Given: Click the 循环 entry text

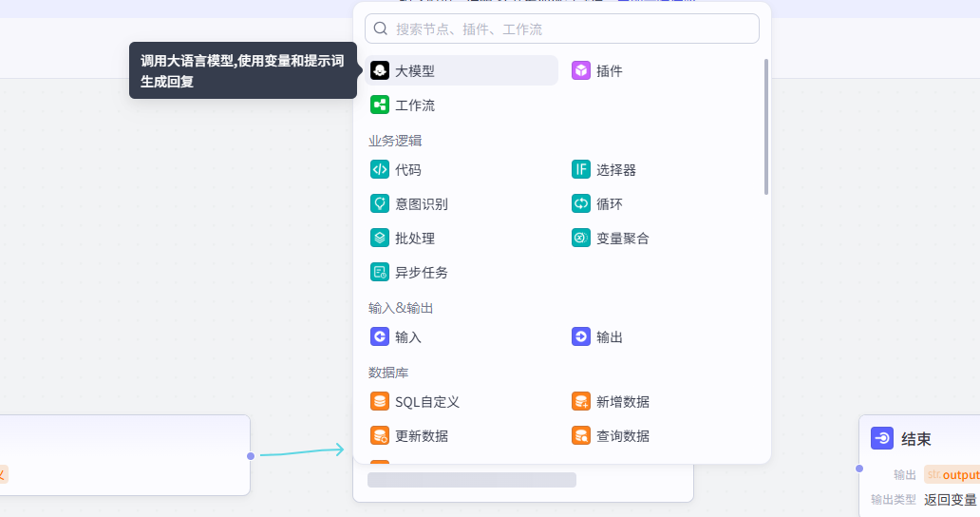Looking at the screenshot, I should pos(610,204).
